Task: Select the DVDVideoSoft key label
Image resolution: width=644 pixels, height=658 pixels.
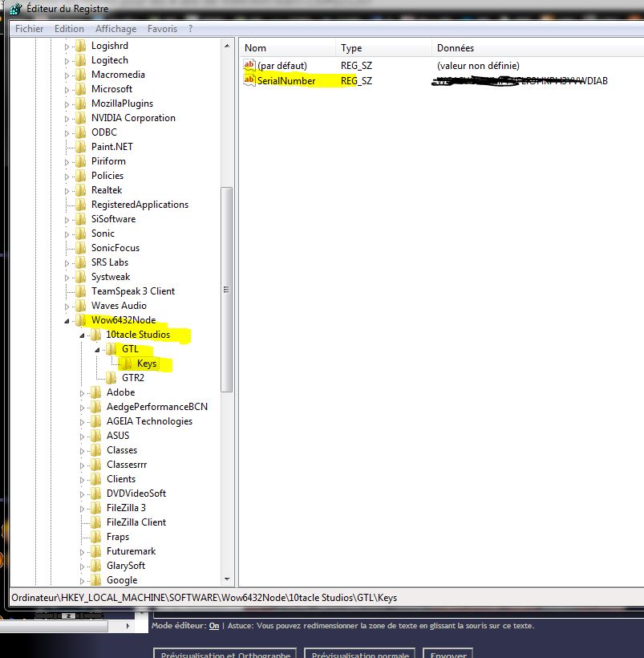Action: pos(136,494)
